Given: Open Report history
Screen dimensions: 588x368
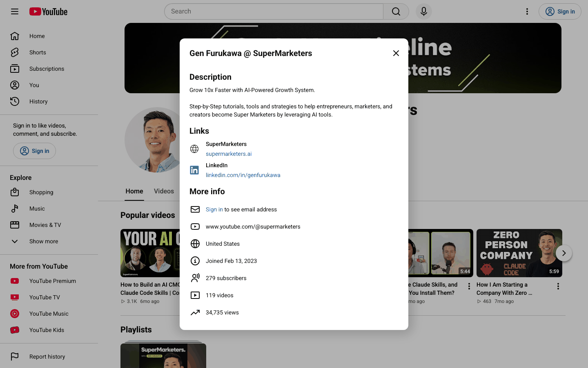Looking at the screenshot, I should 49,357.
